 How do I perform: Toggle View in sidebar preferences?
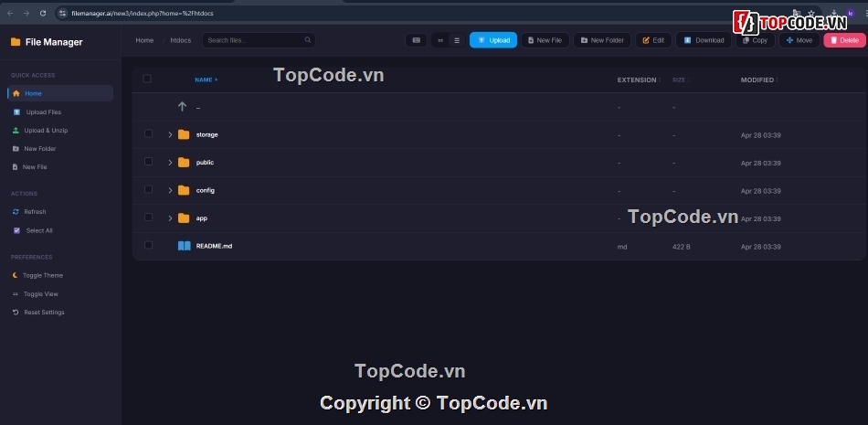coord(60,293)
